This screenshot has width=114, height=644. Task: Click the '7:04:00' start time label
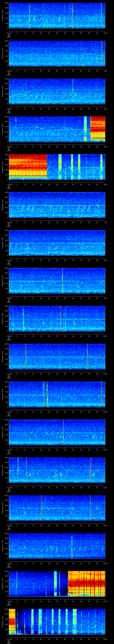tap(9, 147)
